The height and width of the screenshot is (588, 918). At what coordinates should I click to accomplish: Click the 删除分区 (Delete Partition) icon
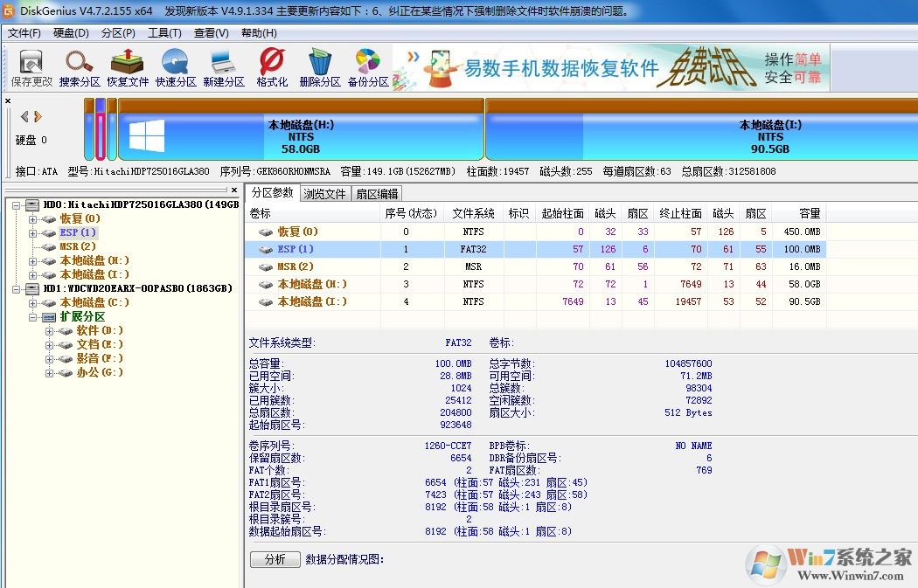318,67
